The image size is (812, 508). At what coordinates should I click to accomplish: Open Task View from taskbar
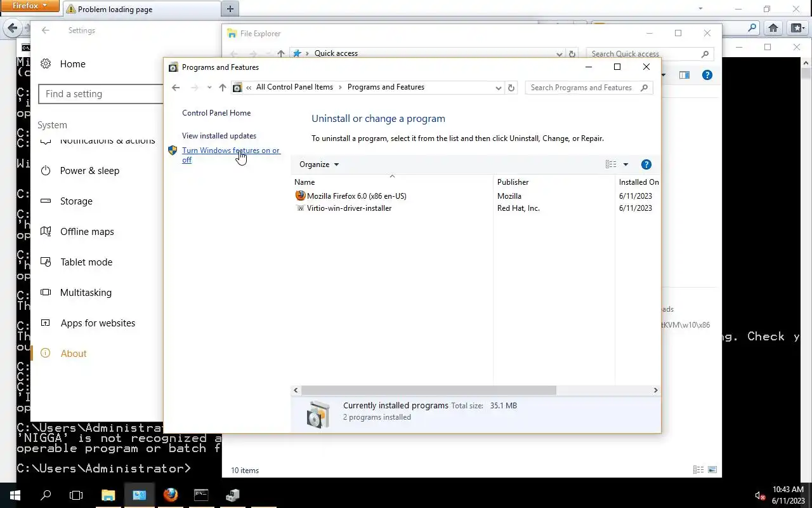click(x=76, y=495)
